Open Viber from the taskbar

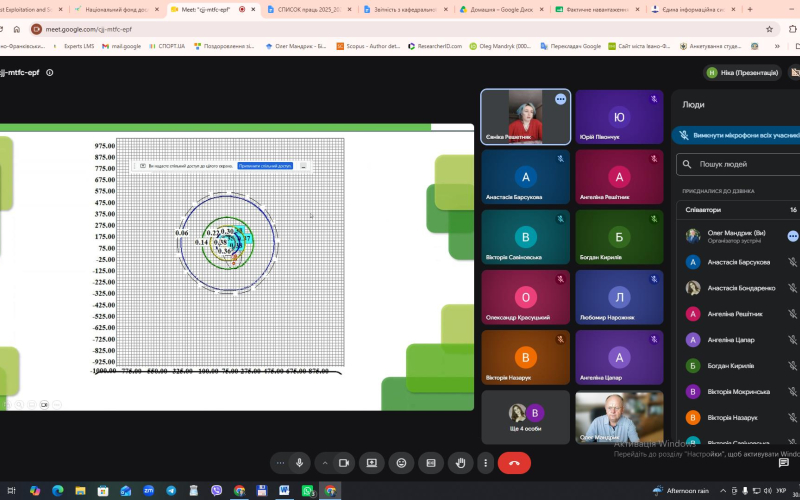tap(216, 491)
